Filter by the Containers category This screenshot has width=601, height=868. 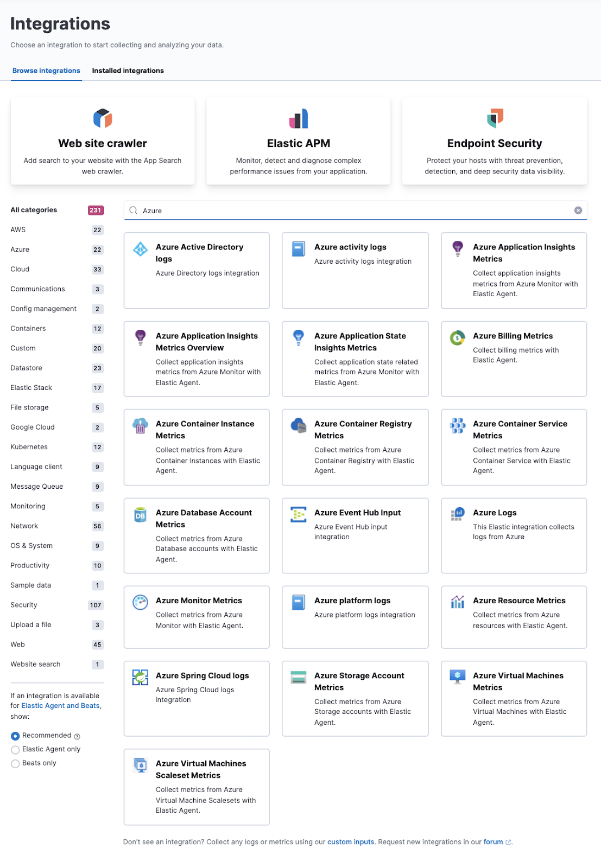click(57, 328)
